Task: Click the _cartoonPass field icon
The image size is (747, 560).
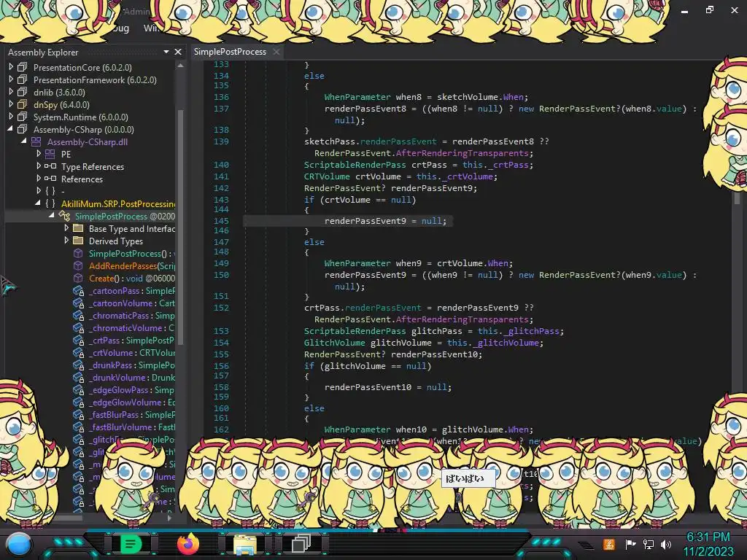Action: (x=78, y=291)
